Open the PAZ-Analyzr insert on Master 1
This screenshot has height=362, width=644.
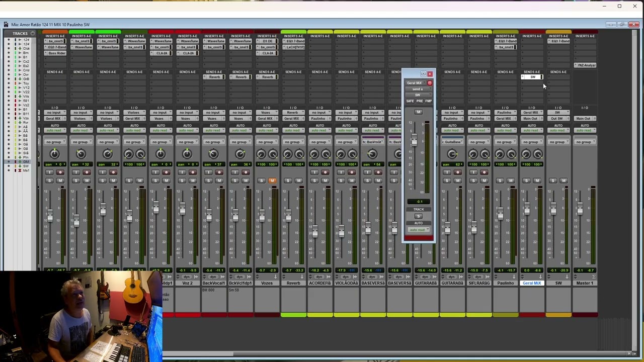(586, 65)
